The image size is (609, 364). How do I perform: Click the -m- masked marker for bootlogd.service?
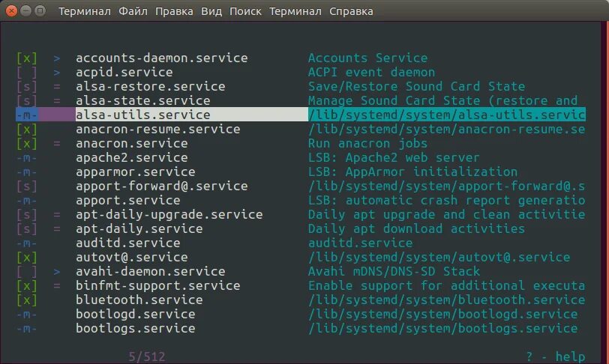coord(27,315)
